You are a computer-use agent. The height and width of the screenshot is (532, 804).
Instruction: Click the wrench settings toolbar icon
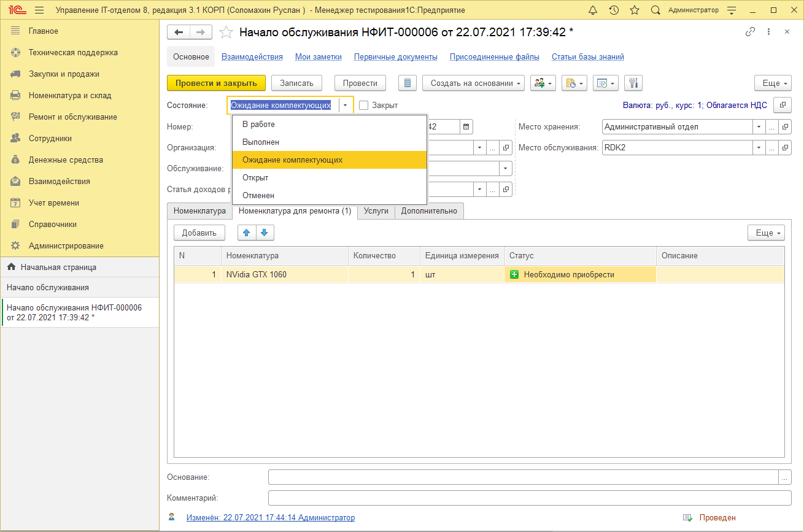(633, 83)
